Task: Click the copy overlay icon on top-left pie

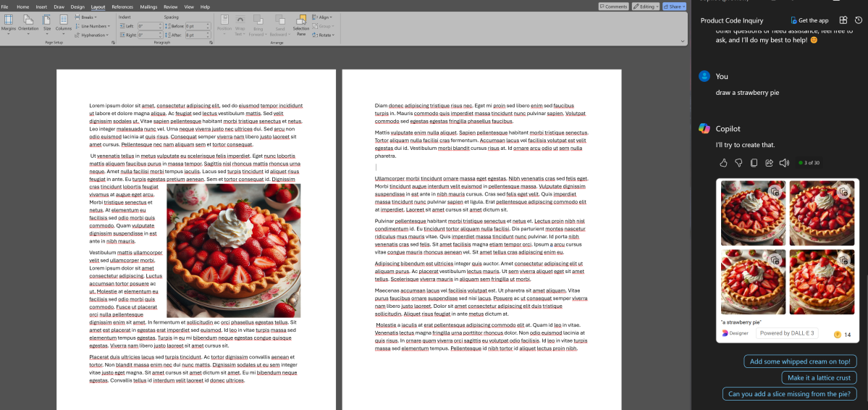Action: tap(775, 192)
